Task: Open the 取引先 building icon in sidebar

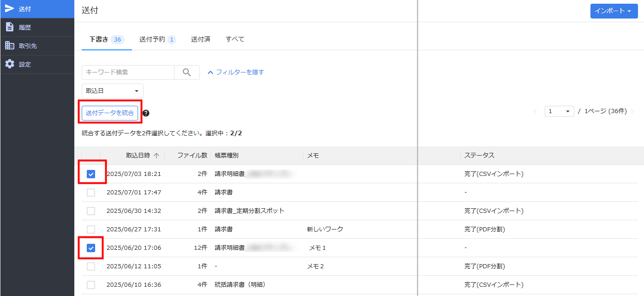Action: pyautogui.click(x=10, y=46)
